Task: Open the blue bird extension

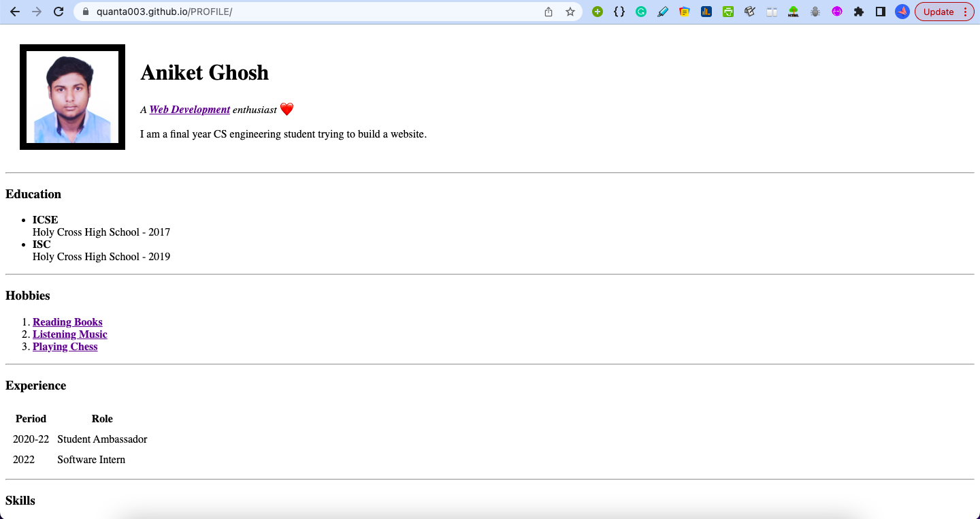Action: tap(902, 12)
